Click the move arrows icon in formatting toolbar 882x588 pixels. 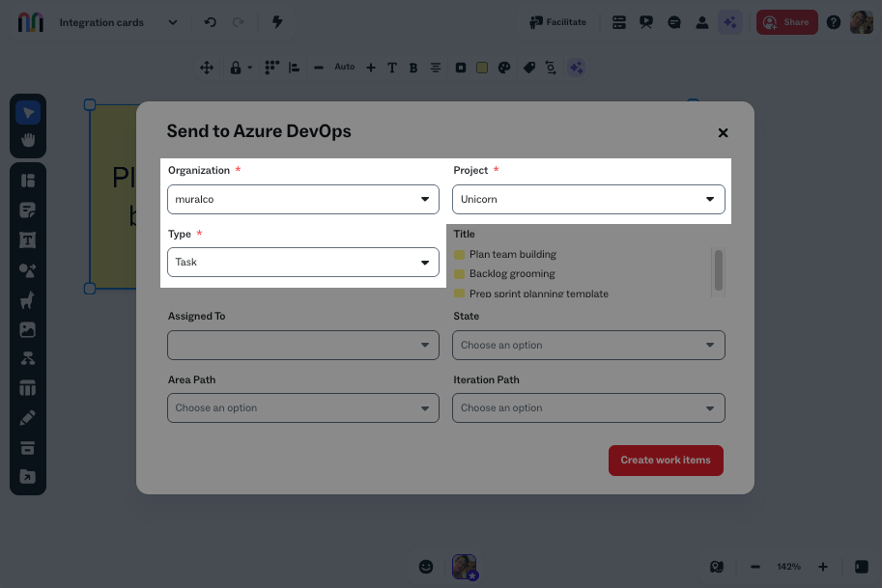pos(207,68)
